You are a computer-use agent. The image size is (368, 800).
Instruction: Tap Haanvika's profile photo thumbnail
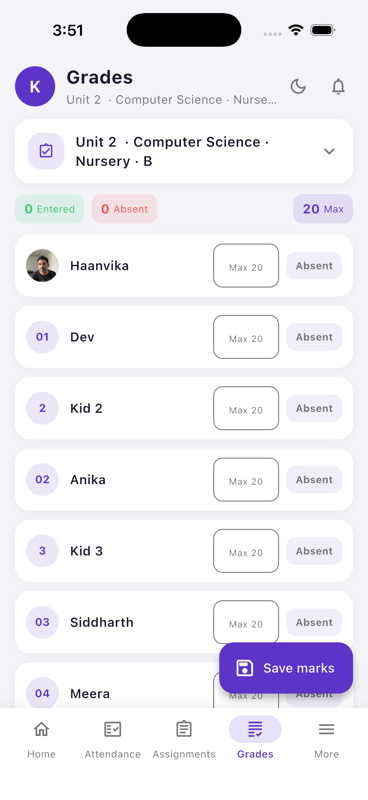click(42, 265)
